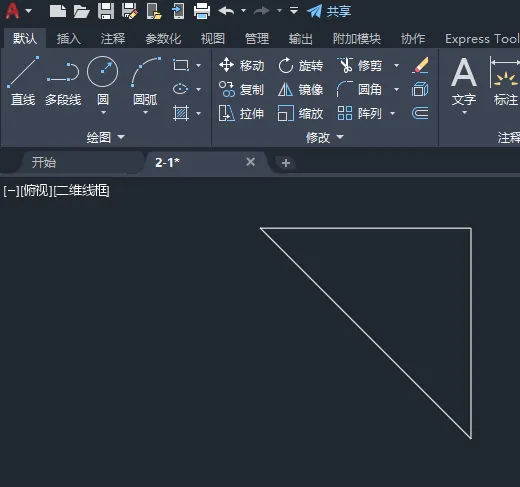Expand the 绘图 panel
This screenshot has width=520, height=487.
point(106,137)
